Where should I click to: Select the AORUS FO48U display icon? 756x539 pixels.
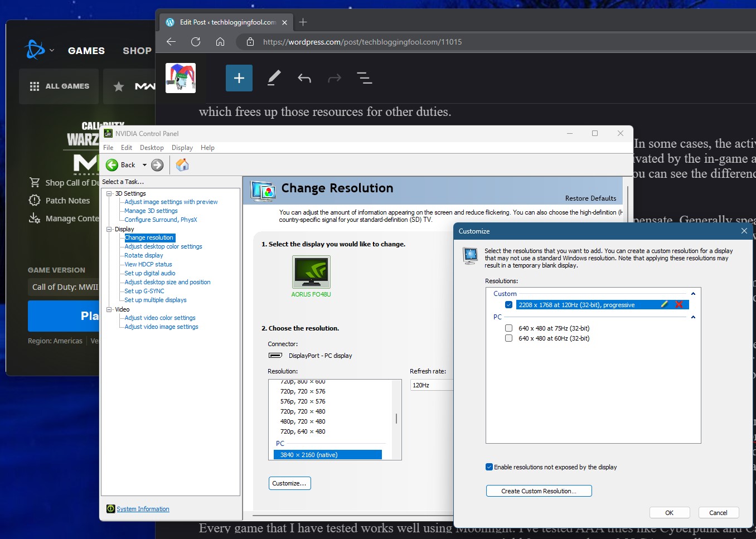[311, 273]
